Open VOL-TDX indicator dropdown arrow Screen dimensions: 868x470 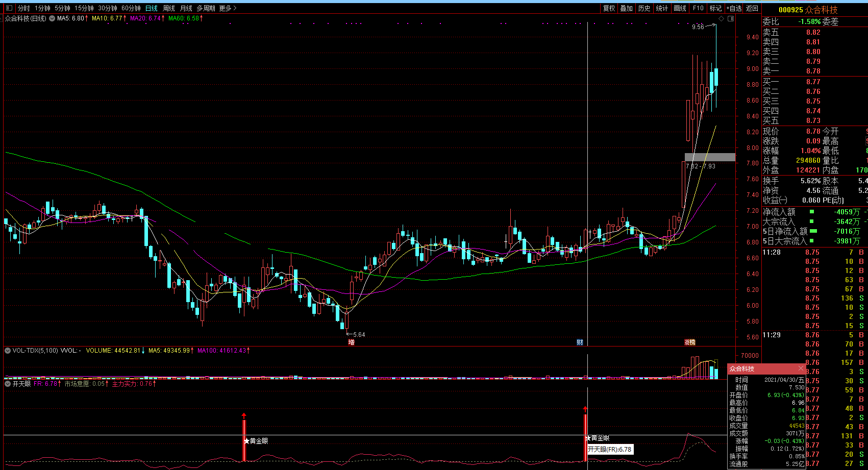pos(8,351)
